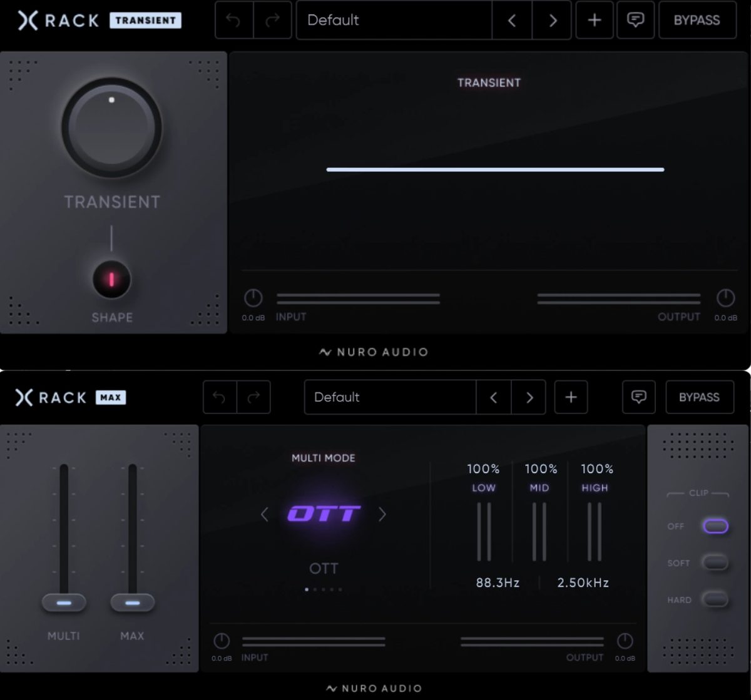This screenshot has width=751, height=700.
Task: Click the Max input gain knob
Action: [222, 641]
